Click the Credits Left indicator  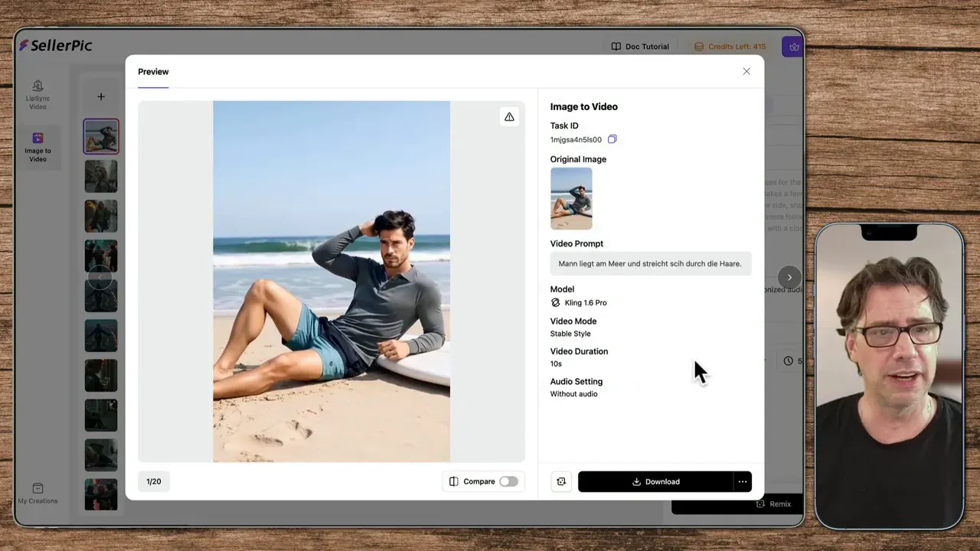coord(730,47)
